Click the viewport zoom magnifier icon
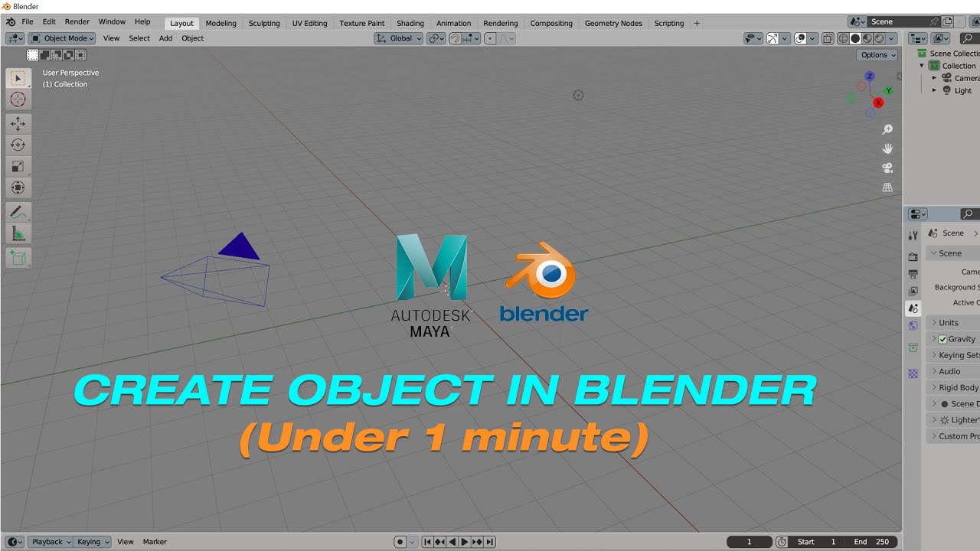Image resolution: width=980 pixels, height=551 pixels. 888,130
